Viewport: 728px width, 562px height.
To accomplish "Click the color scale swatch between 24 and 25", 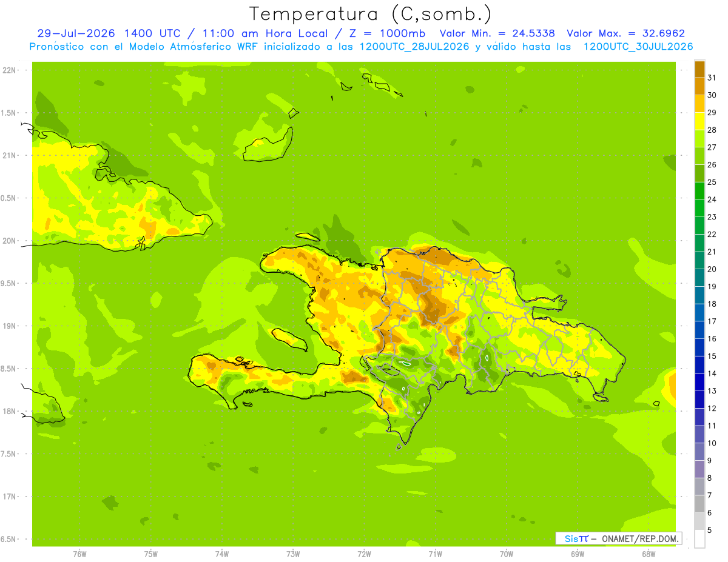I will pyautogui.click(x=699, y=190).
